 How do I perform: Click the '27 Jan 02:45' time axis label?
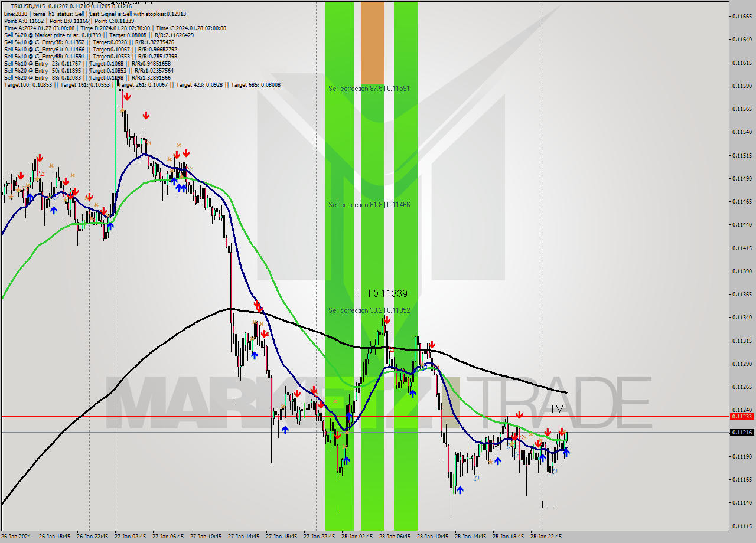click(x=130, y=537)
